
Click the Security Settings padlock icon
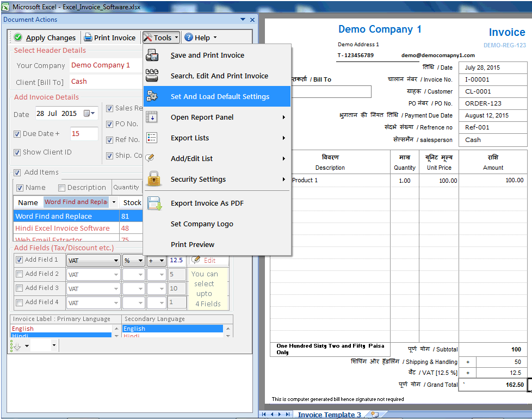pos(154,179)
